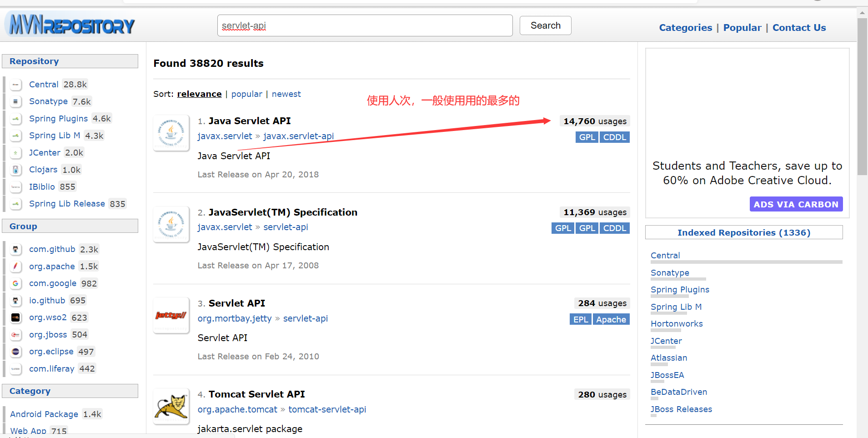Viewport: 868px width, 438px height.
Task: Filter by Android Package category
Action: 44,414
